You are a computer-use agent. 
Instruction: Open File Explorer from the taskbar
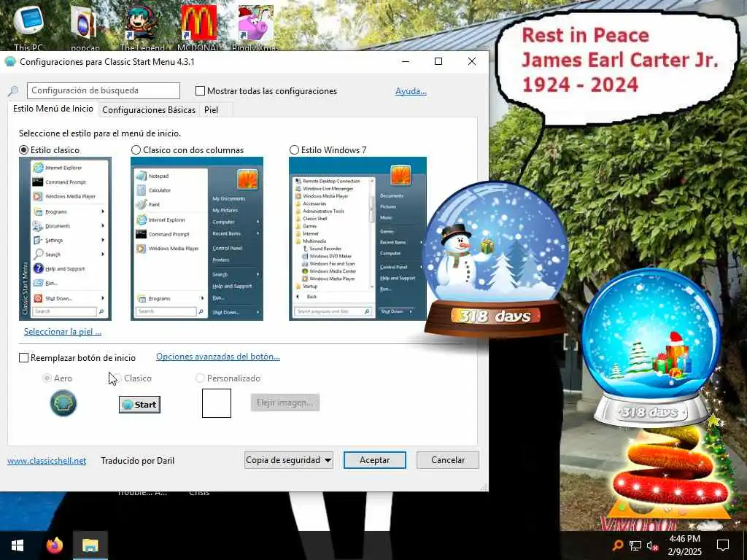(90, 545)
